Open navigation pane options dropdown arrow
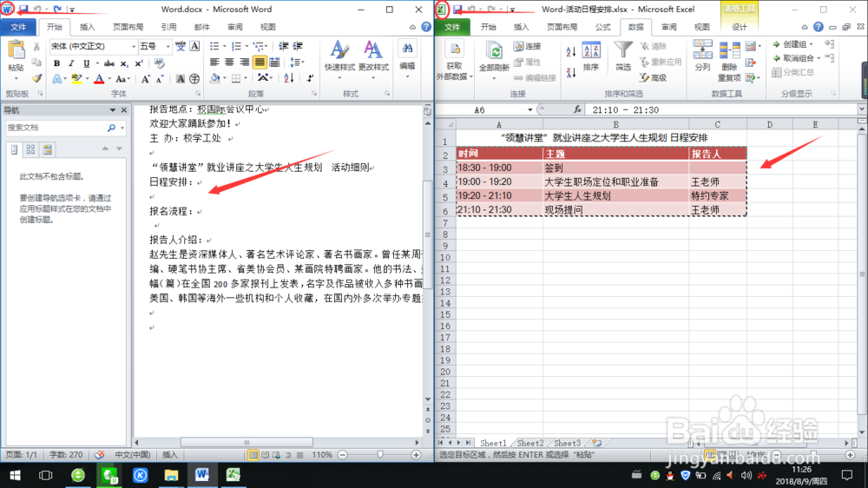 point(112,110)
